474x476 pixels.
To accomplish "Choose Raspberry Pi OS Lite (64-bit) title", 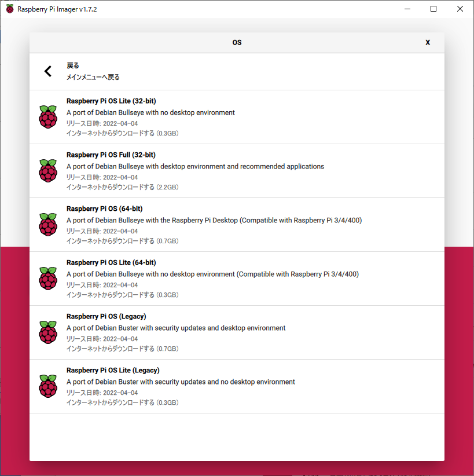I will [111, 262].
